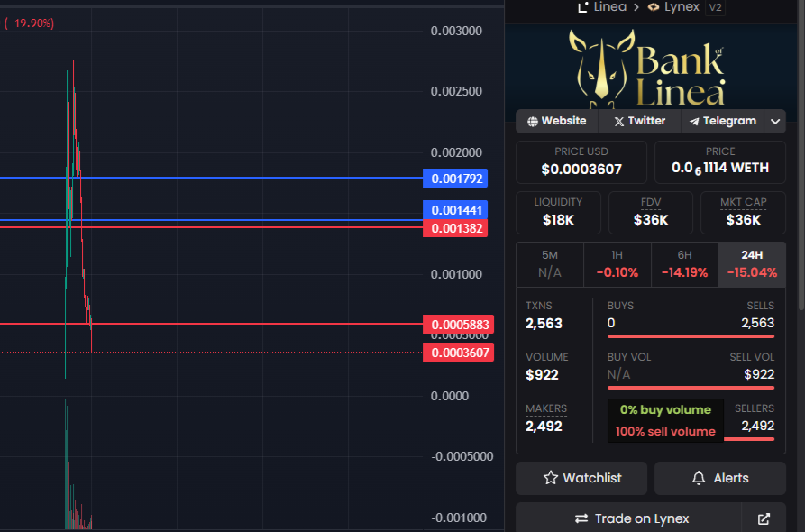Image resolution: width=805 pixels, height=532 pixels.
Task: Click the Twitter X icon
Action: pyautogui.click(x=619, y=122)
